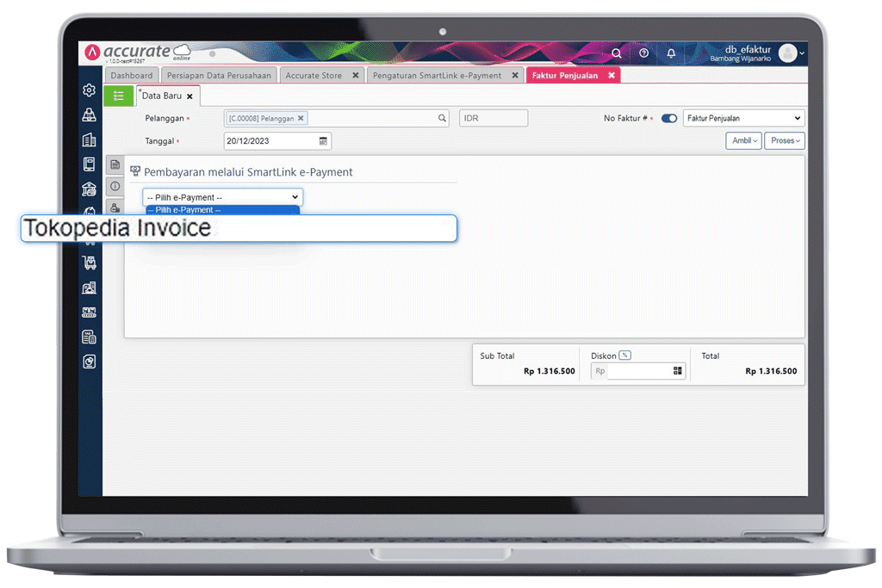This screenshot has height=588, width=882.
Task: Open the conveyor belt manufacturing icon
Action: pos(89,312)
